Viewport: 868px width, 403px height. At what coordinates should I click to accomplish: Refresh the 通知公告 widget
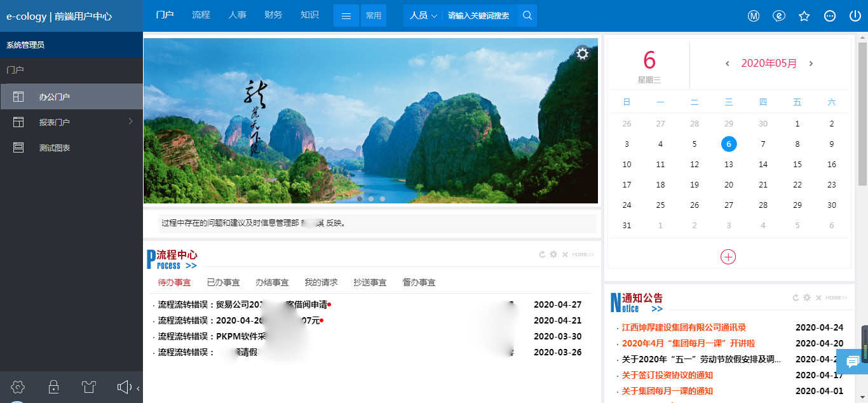(796, 297)
